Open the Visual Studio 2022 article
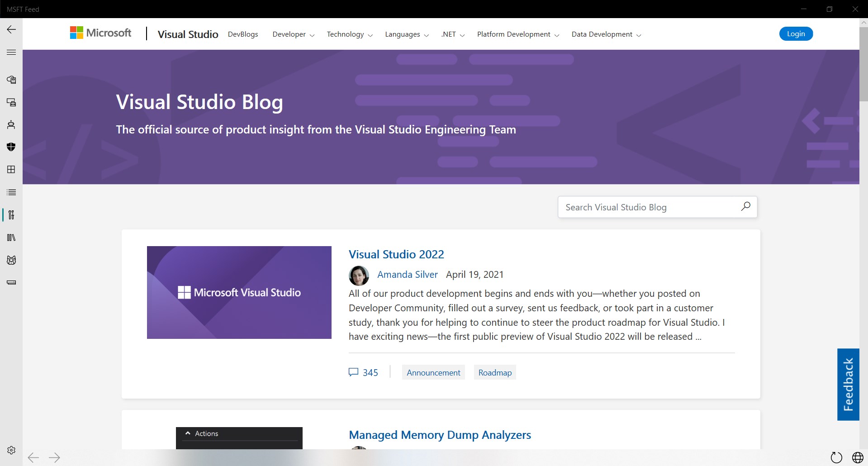 click(x=396, y=254)
